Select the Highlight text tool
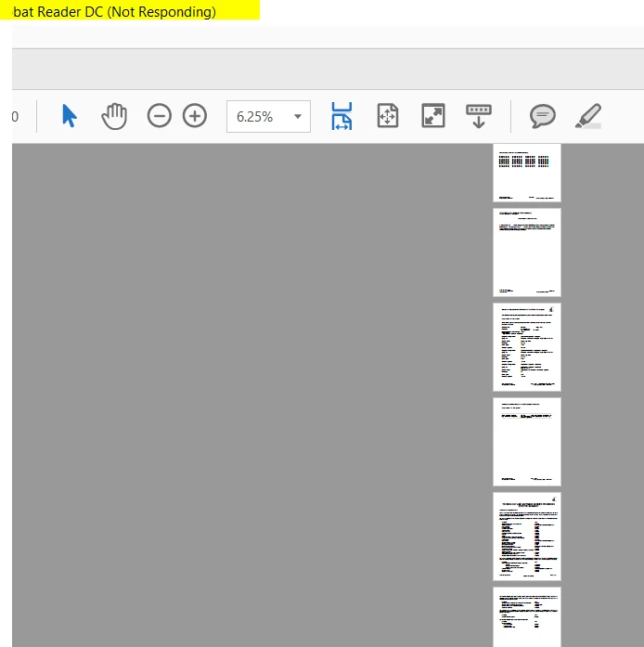This screenshot has height=647, width=644. tap(588, 116)
